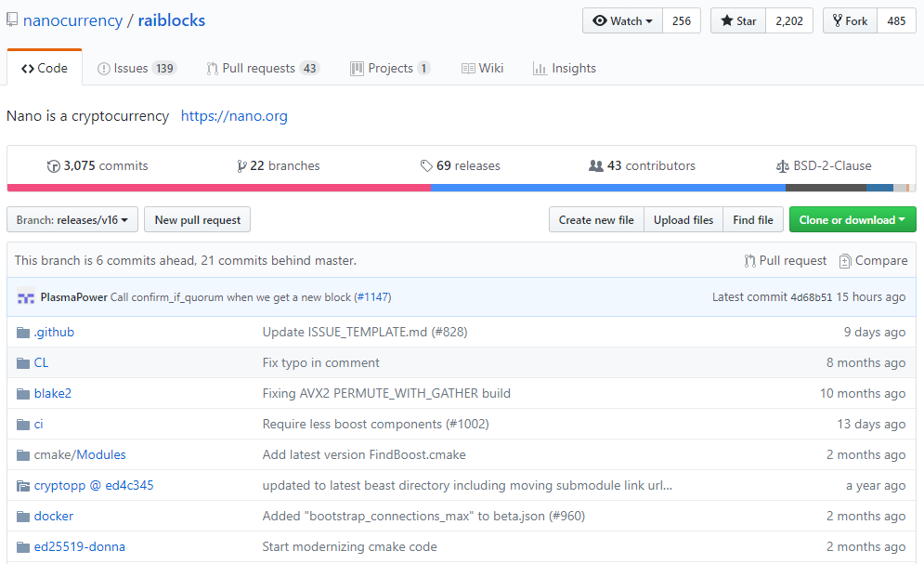Viewport: 924px width, 564px height.
Task: Click the Compare link
Action: (x=873, y=261)
